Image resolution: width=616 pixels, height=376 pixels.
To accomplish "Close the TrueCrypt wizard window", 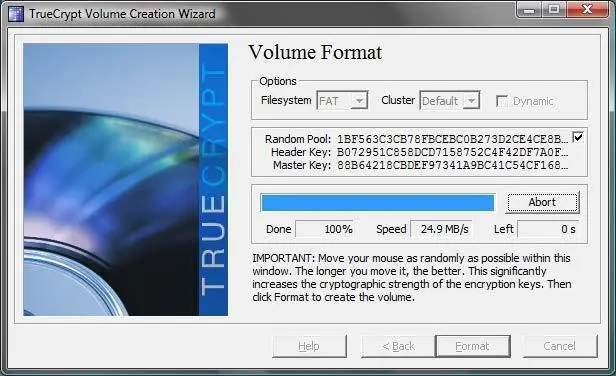I will coord(587,9).
